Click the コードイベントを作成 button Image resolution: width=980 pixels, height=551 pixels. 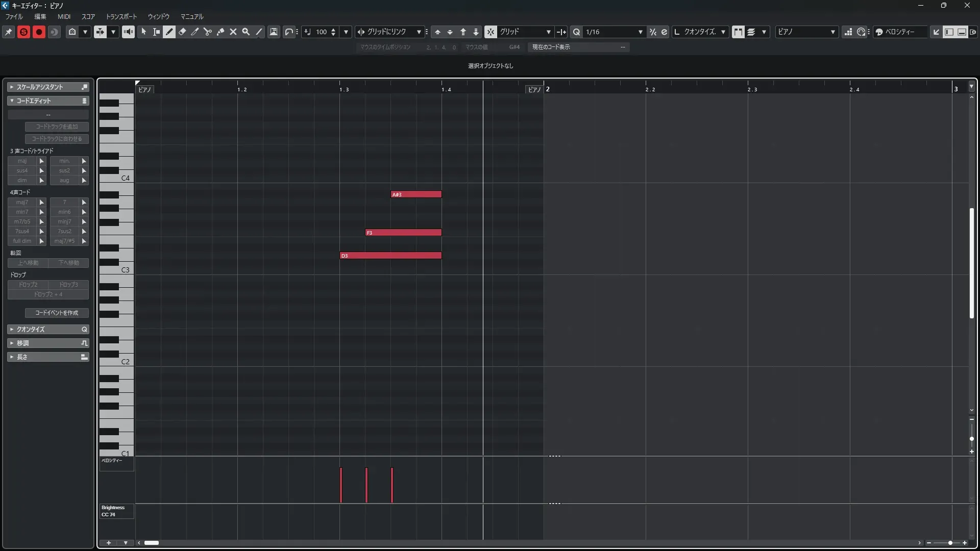[x=57, y=313]
